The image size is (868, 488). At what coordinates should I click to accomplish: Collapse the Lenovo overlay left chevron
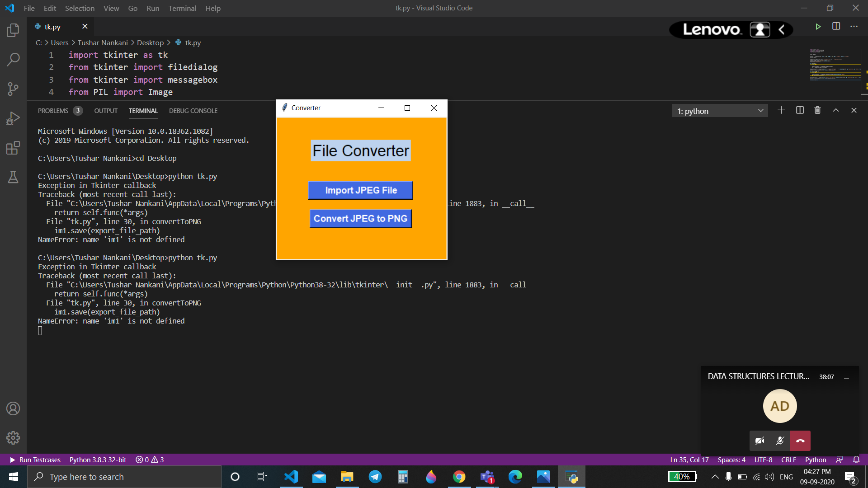tap(782, 30)
